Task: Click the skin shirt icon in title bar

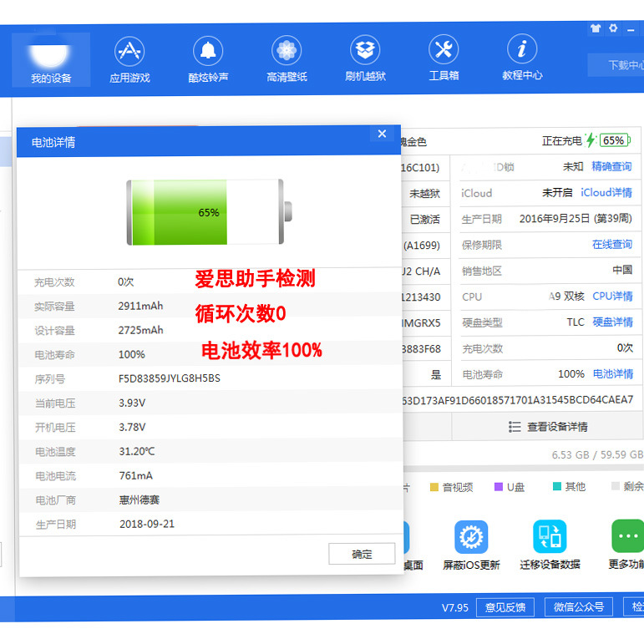Action: 595,28
